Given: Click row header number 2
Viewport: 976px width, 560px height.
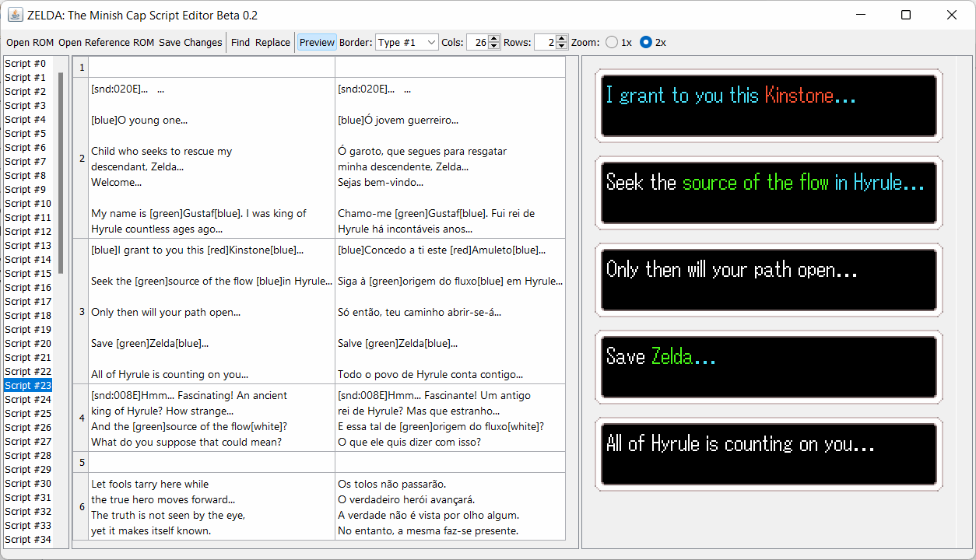Looking at the screenshot, I should pos(83,159).
